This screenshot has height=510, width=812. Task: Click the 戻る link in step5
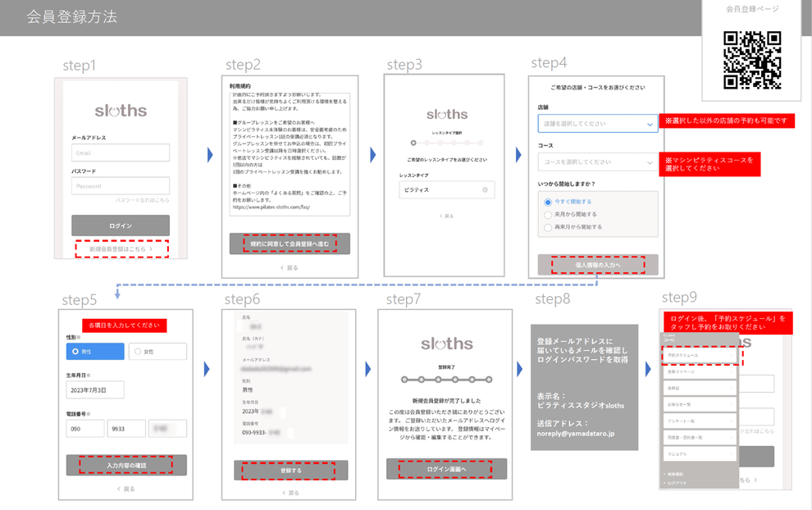coord(125,489)
